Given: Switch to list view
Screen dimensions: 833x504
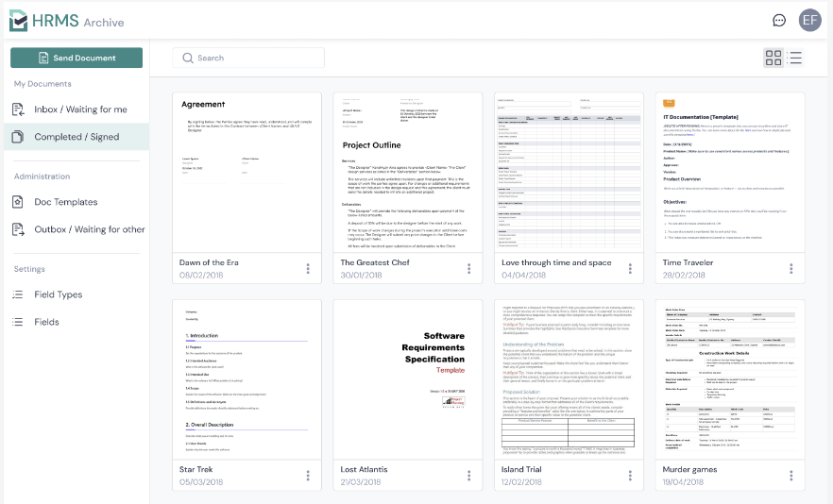Looking at the screenshot, I should tap(795, 58).
